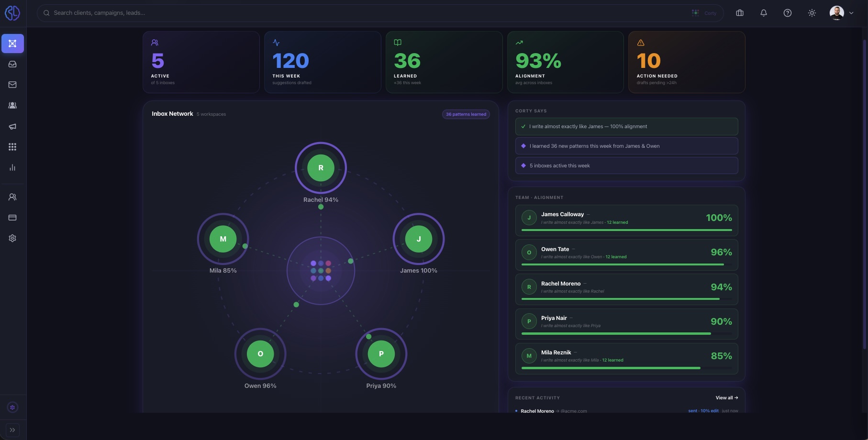Viewport: 868px width, 440px height.
Task: Click the round purple badge at sidebar bottom
Action: tap(12, 407)
